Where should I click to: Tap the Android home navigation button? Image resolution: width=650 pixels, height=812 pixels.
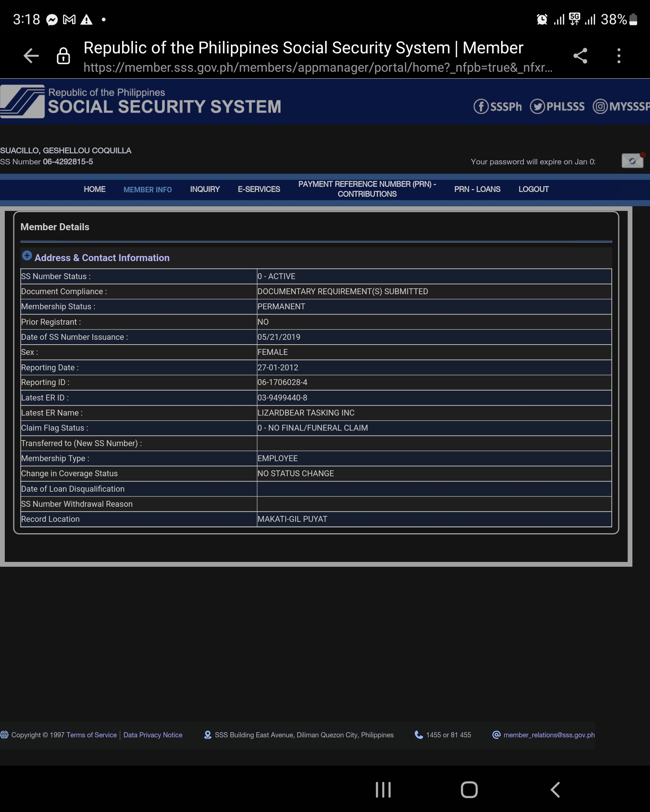[x=469, y=790]
